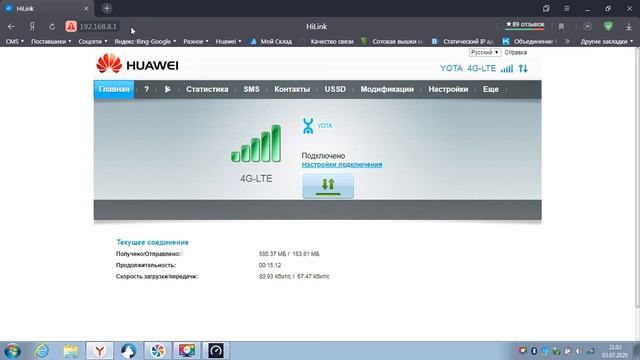This screenshot has width=640, height=360.
Task: Open the browser downloads arrow icon
Action: [x=629, y=27]
